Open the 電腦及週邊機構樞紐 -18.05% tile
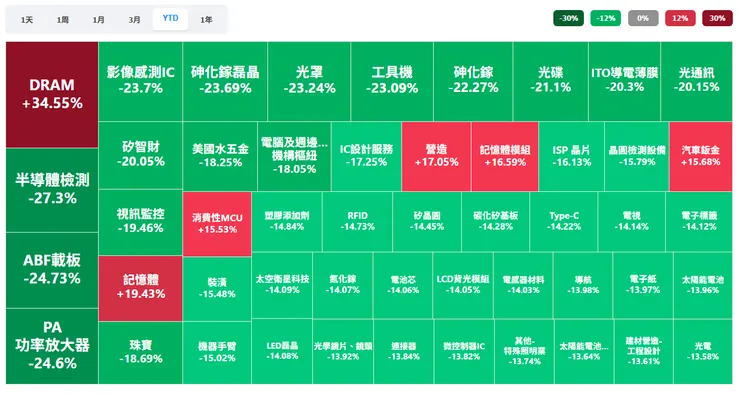 294,156
